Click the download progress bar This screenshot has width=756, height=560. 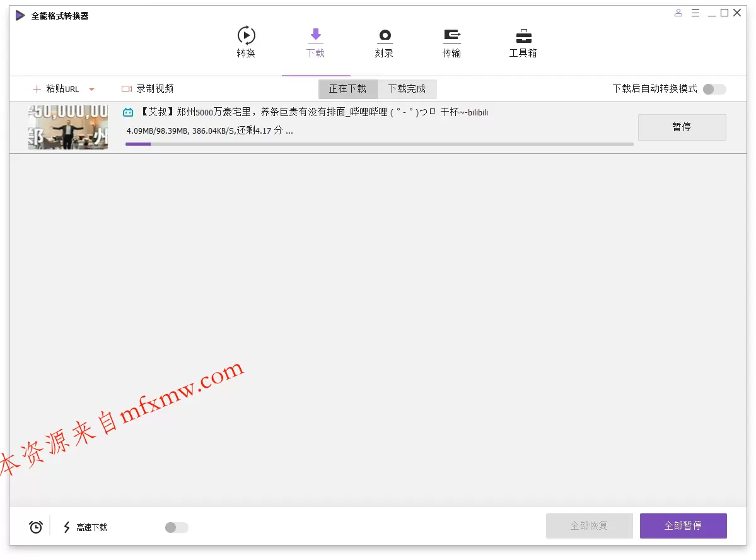379,144
